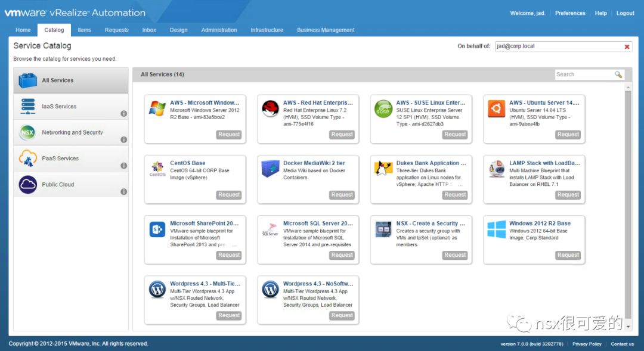Request Wordpress 4.3 Multi-Tier
Screen dimensions: 644x351
pyautogui.click(x=229, y=315)
